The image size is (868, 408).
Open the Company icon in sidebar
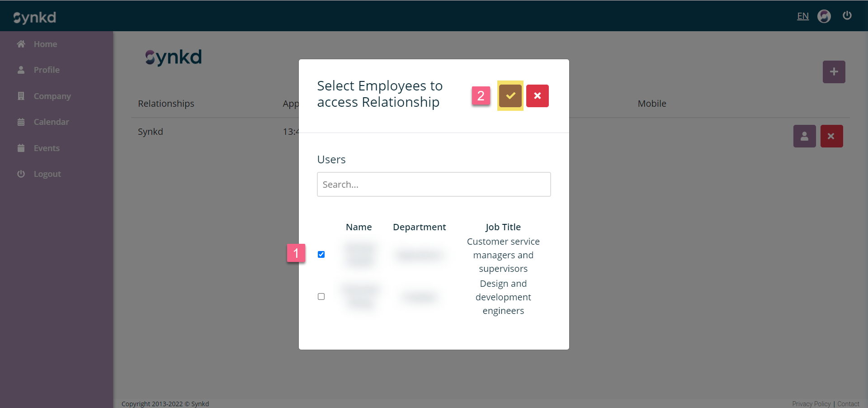coord(21,96)
